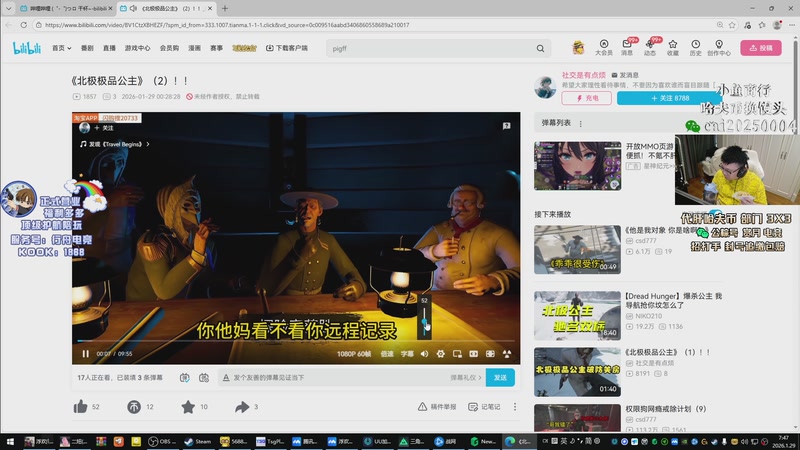800x450 pixels.
Task: Open 1080P 60帧 quality selector
Action: 354,354
